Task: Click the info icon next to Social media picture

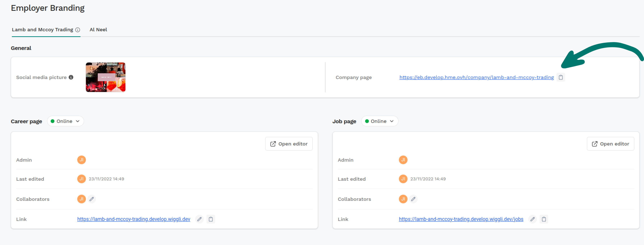Action: [x=71, y=77]
